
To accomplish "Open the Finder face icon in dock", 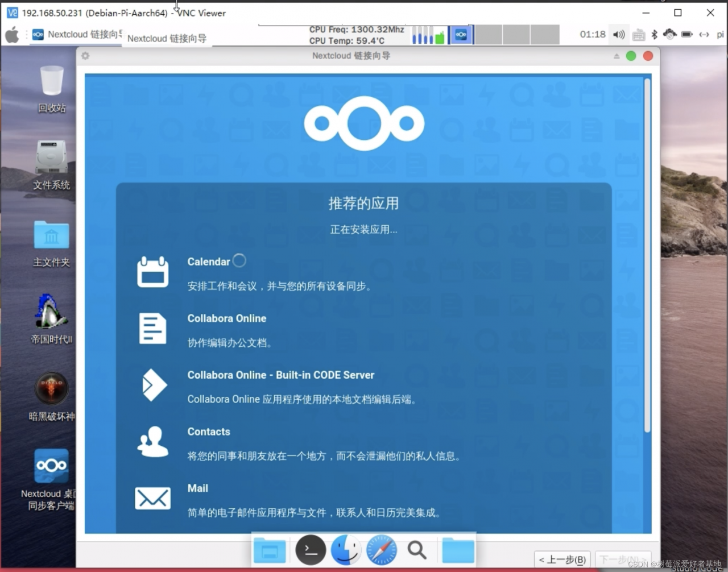I will pyautogui.click(x=346, y=550).
